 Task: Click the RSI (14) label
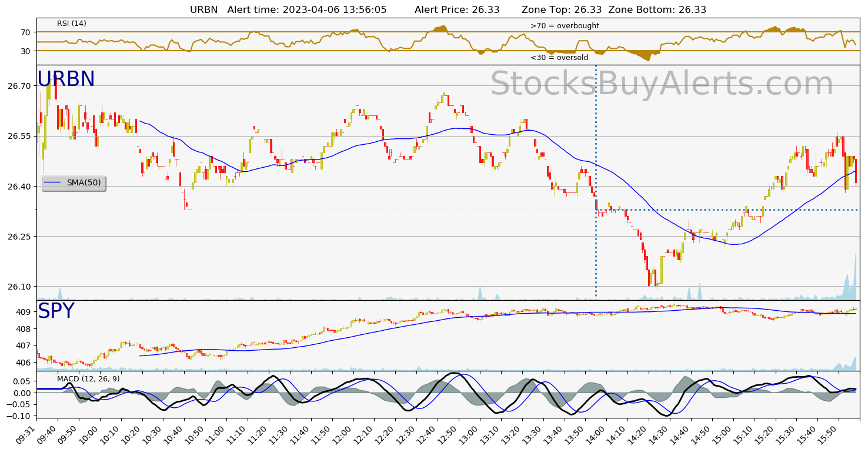click(x=72, y=24)
